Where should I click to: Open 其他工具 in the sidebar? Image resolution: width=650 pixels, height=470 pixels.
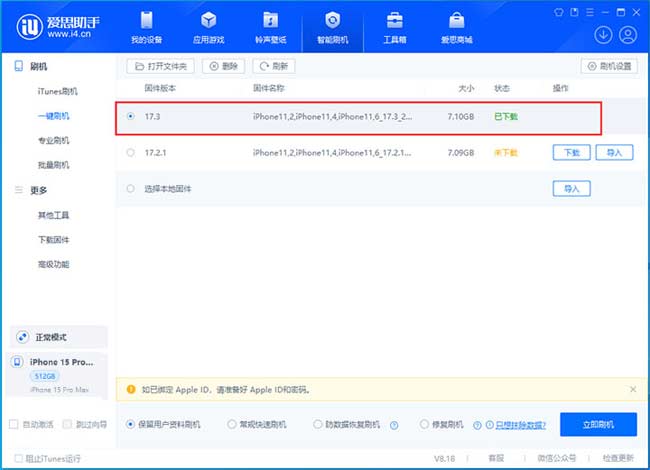tap(54, 215)
